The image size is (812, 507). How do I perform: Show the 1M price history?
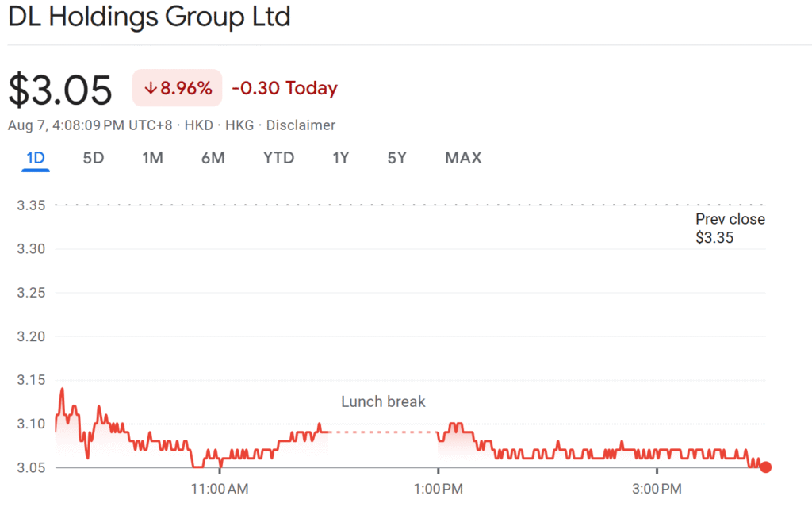point(152,158)
